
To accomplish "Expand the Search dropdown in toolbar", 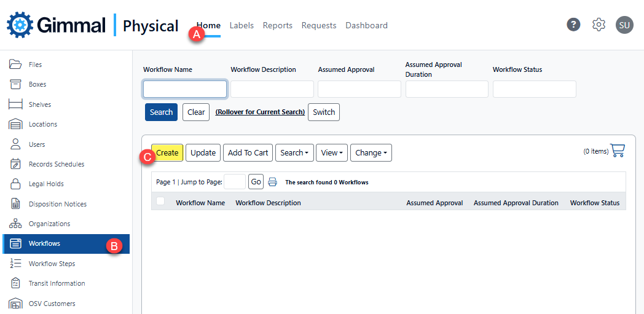I will [x=294, y=153].
